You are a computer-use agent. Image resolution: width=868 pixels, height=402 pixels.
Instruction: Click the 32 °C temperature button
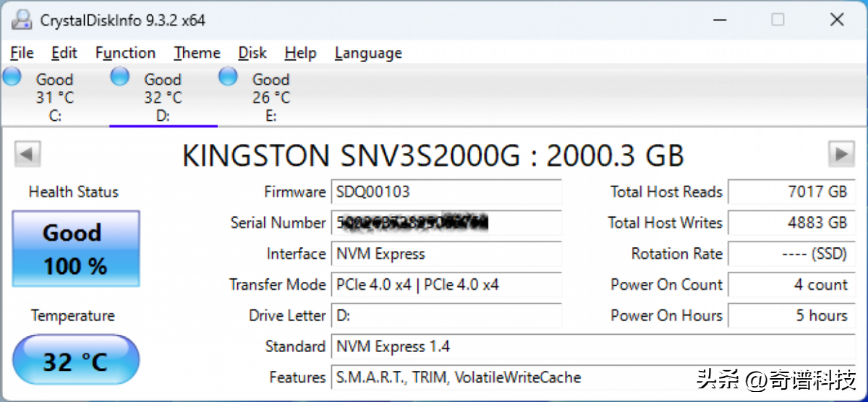76,361
